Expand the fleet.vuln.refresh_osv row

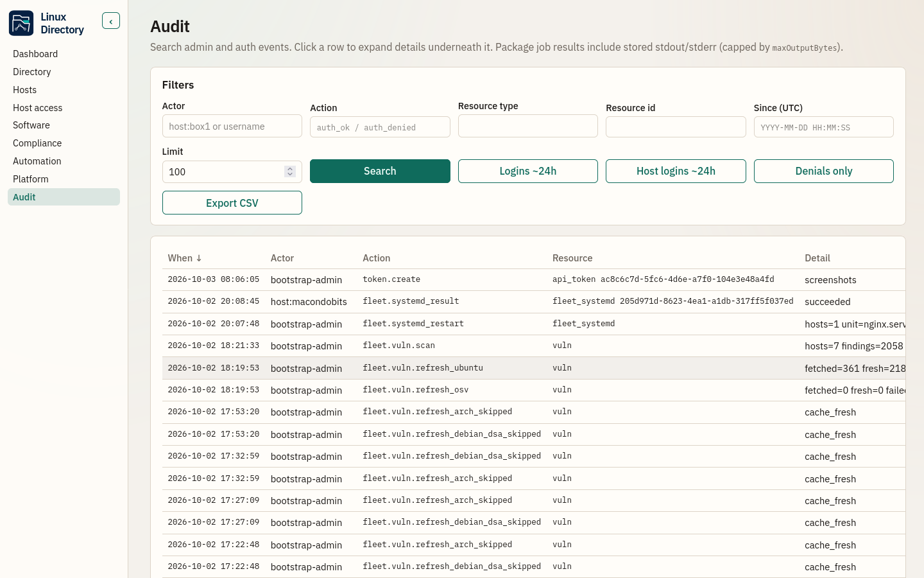click(x=534, y=390)
